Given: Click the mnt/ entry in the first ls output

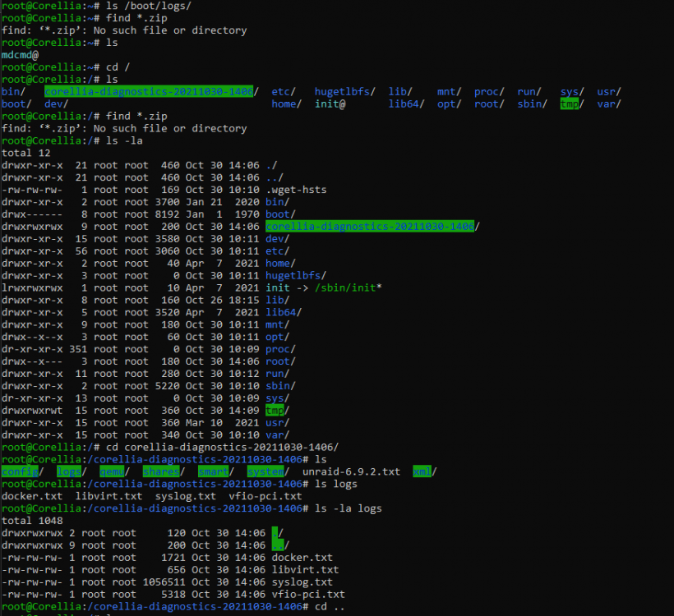Looking at the screenshot, I should pos(449,91).
